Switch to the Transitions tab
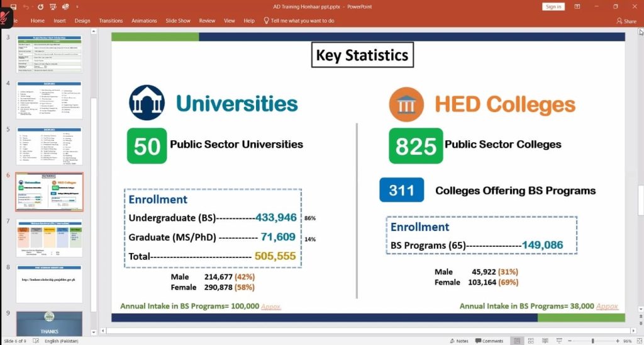The image size is (644, 345). [x=111, y=21]
